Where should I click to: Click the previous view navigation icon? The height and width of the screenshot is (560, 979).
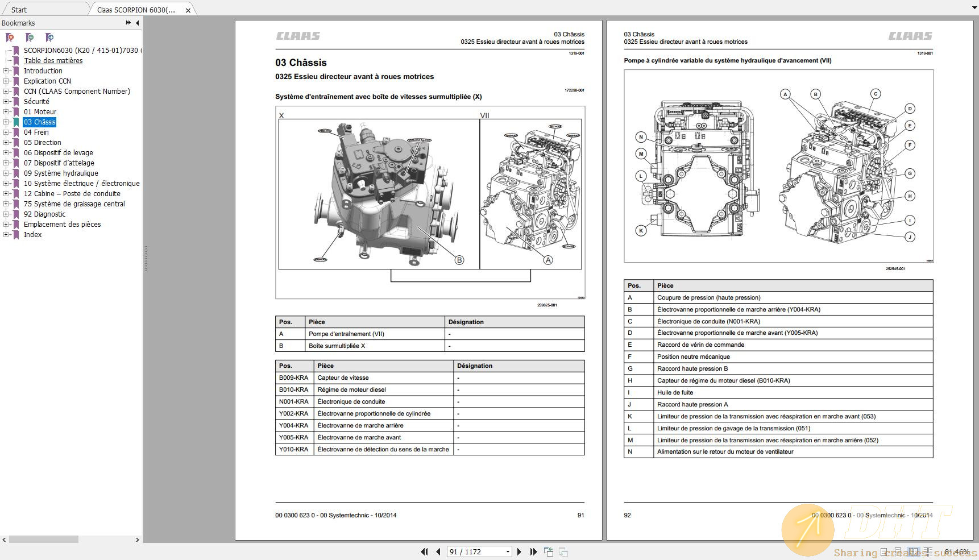point(549,551)
